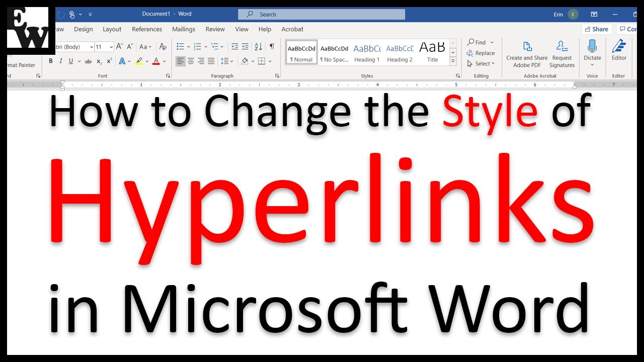The height and width of the screenshot is (362, 644).
Task: Expand borders dropdown arrow
Action: (270, 61)
